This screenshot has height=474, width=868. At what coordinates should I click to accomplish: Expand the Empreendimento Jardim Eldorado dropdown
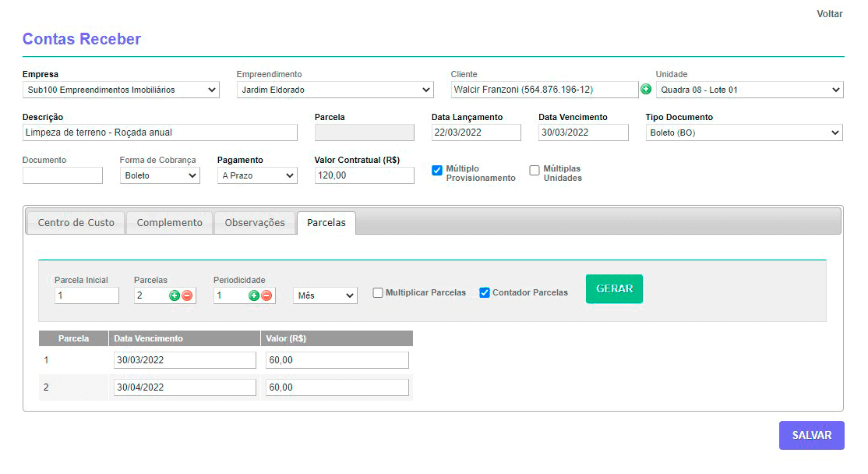335,90
